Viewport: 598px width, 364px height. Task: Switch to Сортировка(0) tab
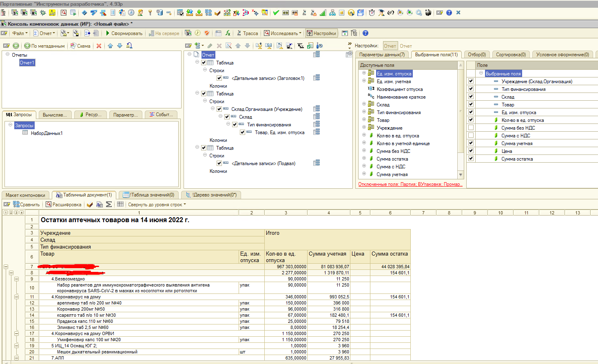point(511,55)
